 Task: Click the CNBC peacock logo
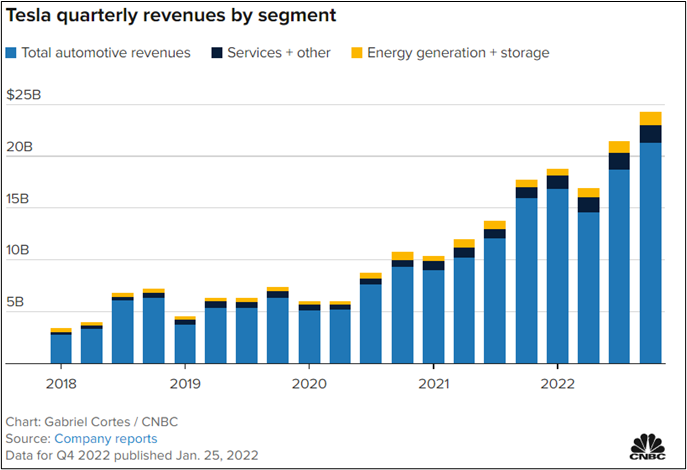tap(651, 445)
